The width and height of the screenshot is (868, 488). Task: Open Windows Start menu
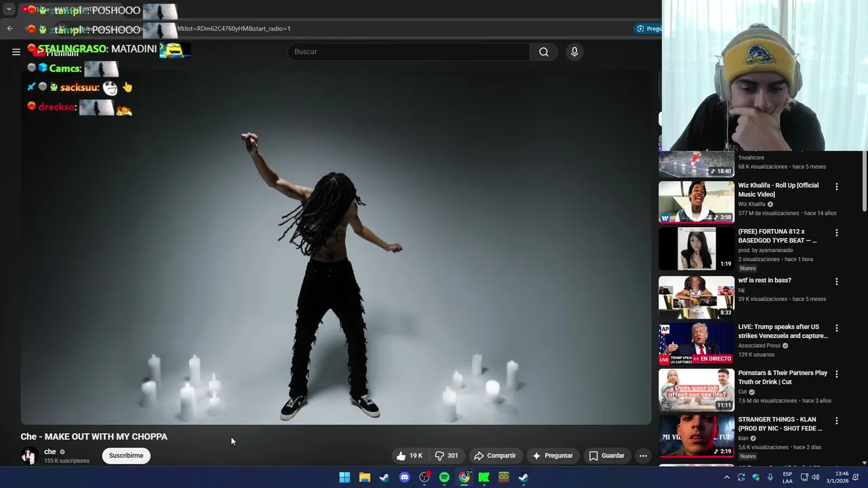344,477
